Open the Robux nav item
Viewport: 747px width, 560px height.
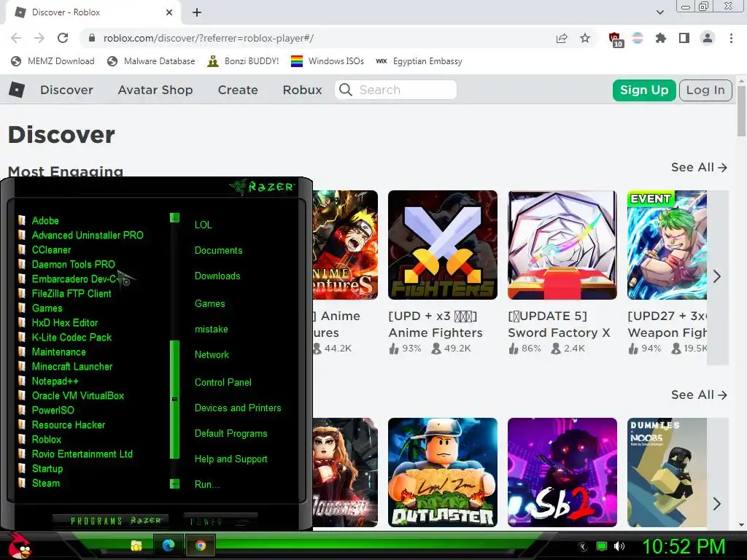click(x=303, y=90)
